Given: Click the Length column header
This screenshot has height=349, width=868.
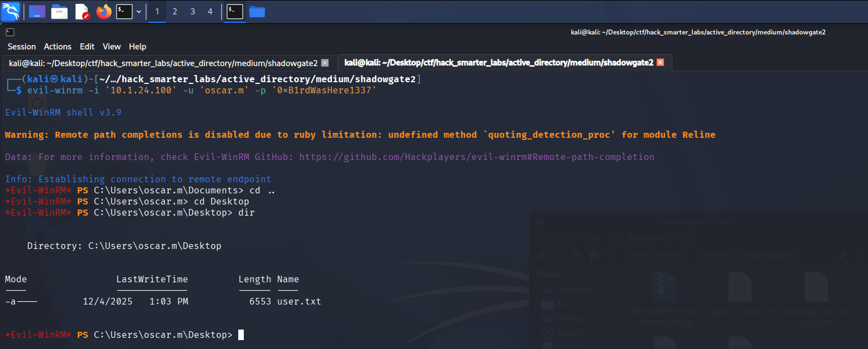Looking at the screenshot, I should coord(255,280).
